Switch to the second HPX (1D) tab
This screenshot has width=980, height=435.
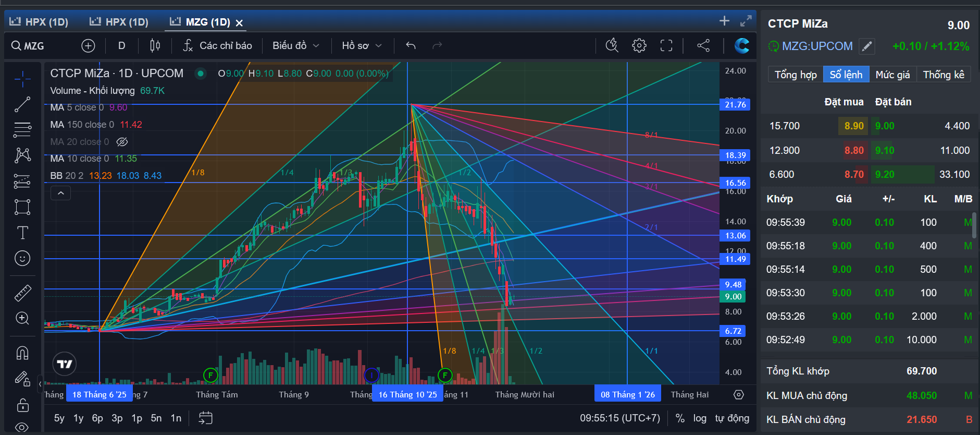(119, 22)
